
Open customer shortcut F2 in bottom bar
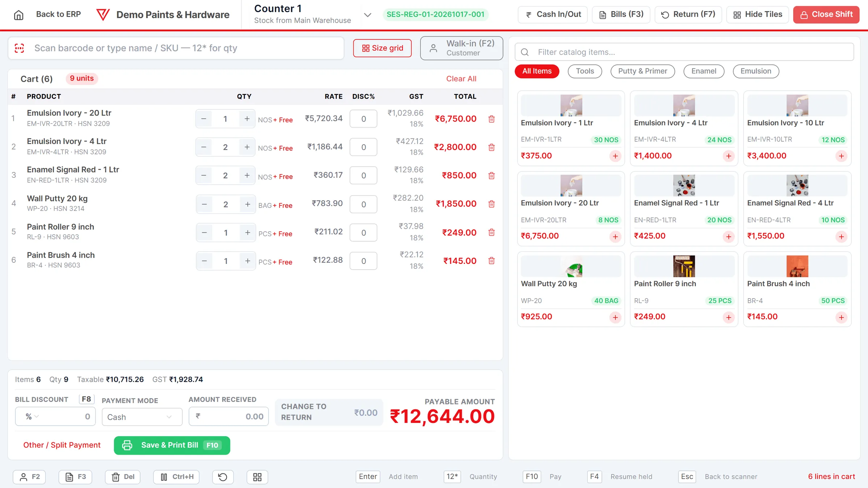click(x=29, y=477)
